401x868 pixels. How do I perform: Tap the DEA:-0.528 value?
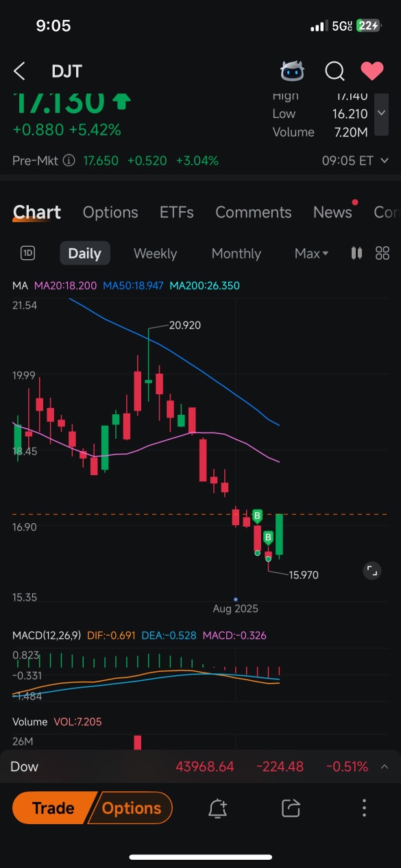pos(169,636)
